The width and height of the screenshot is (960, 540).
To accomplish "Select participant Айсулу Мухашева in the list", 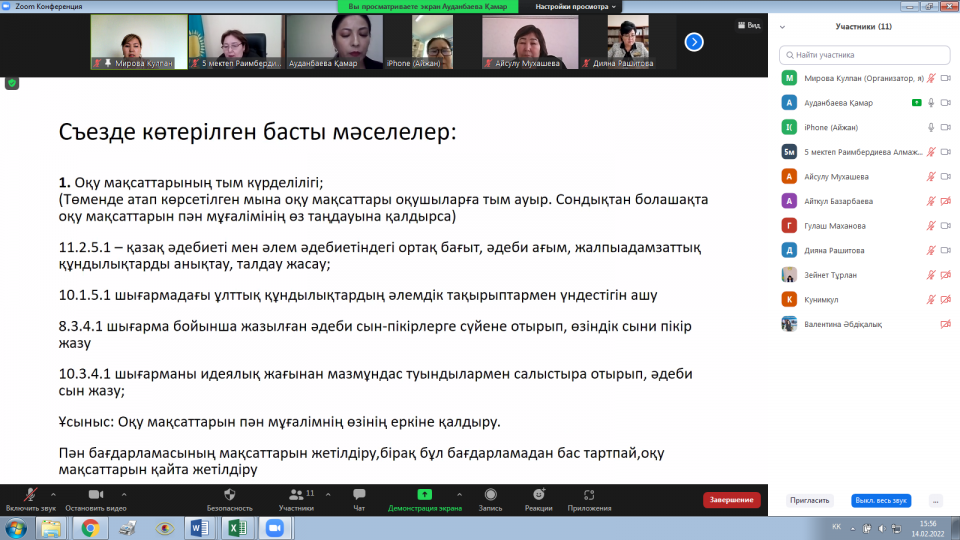I will pyautogui.click(x=835, y=176).
